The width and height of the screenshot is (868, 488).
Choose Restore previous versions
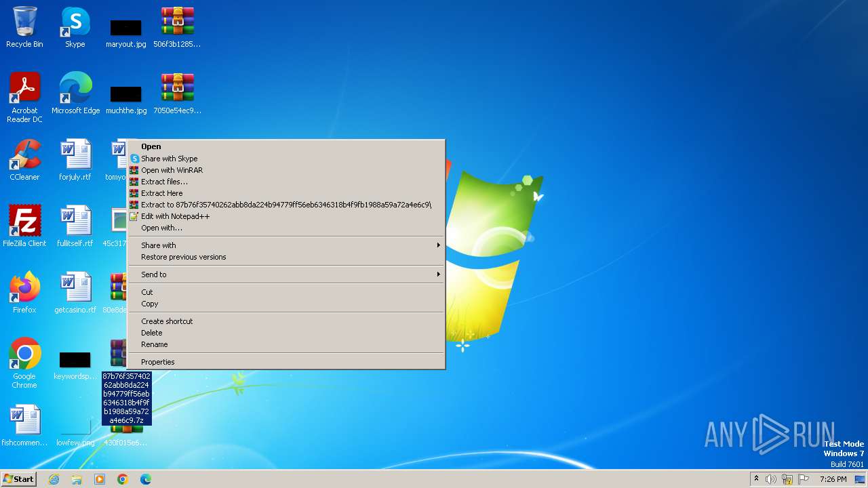click(x=286, y=257)
